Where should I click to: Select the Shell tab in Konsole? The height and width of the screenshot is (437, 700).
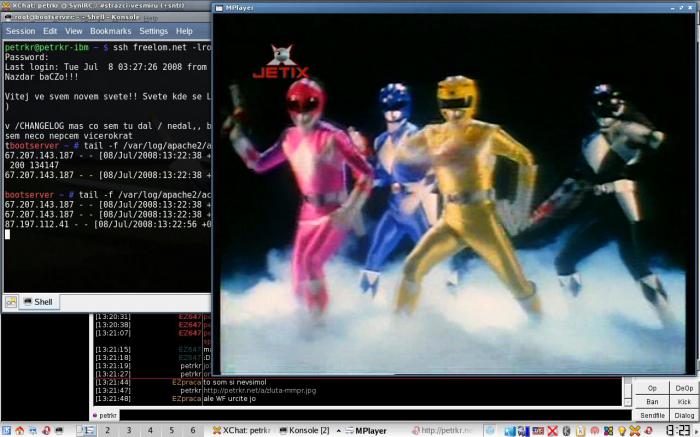38,302
